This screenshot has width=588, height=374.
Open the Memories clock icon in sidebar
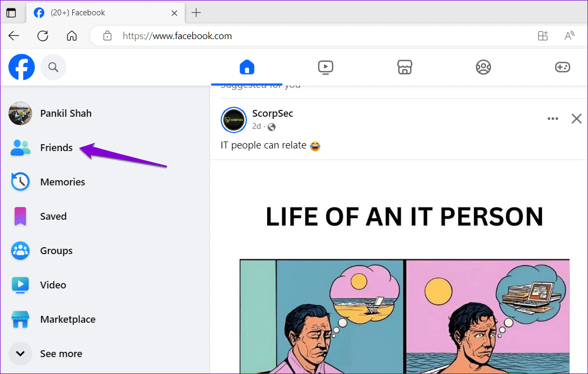click(20, 182)
